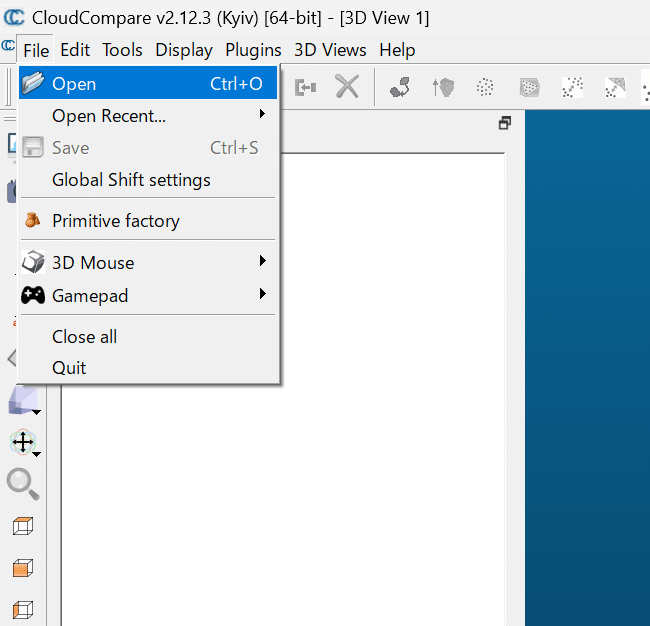This screenshot has height=626, width=650.
Task: Click the purple view-mode cube icon
Action: tap(23, 400)
